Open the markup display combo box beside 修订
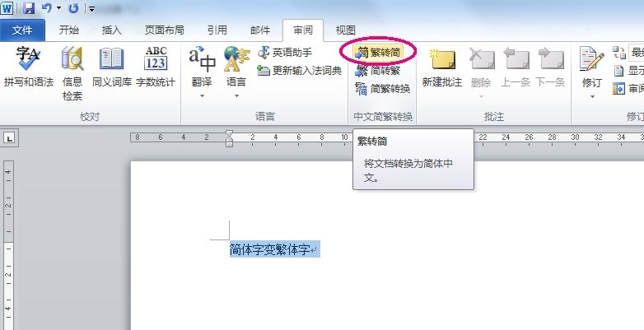The width and height of the screenshot is (644, 330). [636, 53]
